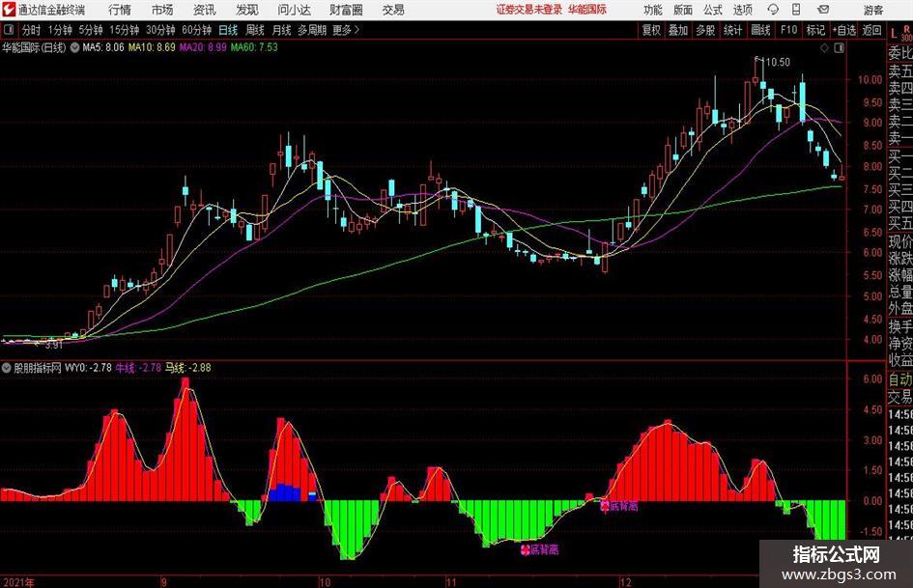Viewport: 913px width, 588px height.
Task: Open the 行情 menu
Action: [x=120, y=10]
